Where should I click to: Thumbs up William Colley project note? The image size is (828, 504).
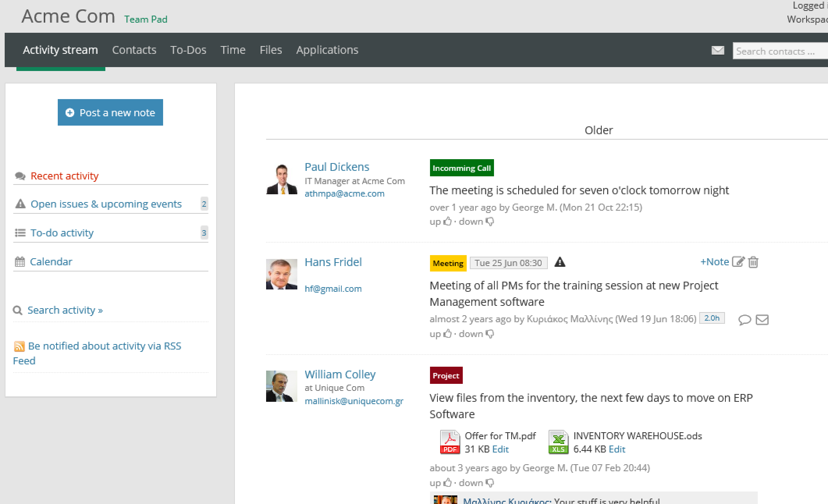tap(447, 483)
